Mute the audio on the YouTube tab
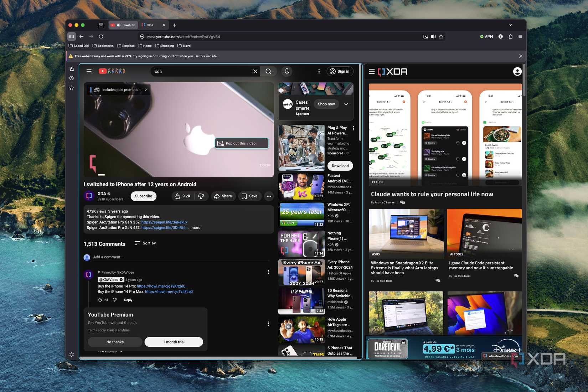Screen dimensions: 588x392 119,25
